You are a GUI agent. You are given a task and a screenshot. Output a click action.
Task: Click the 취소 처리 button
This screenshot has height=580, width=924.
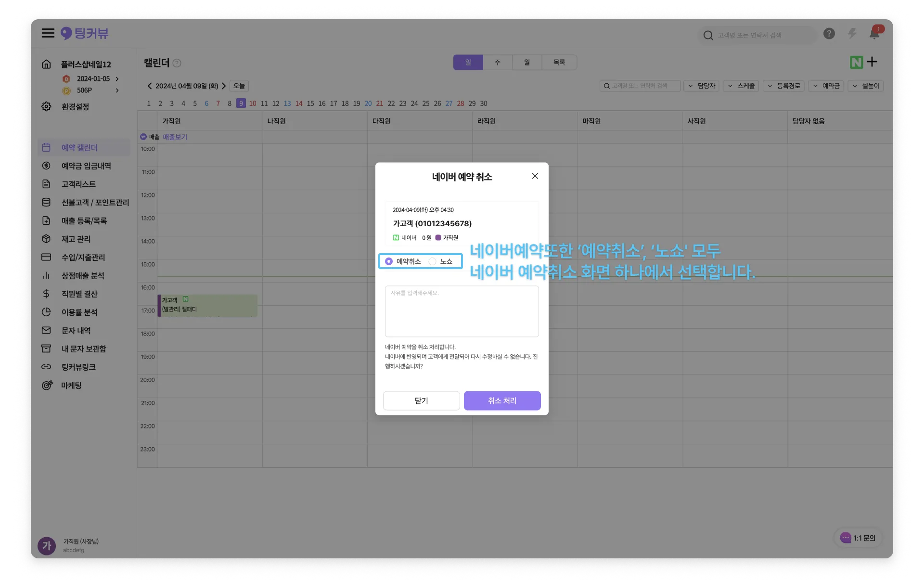tap(502, 400)
